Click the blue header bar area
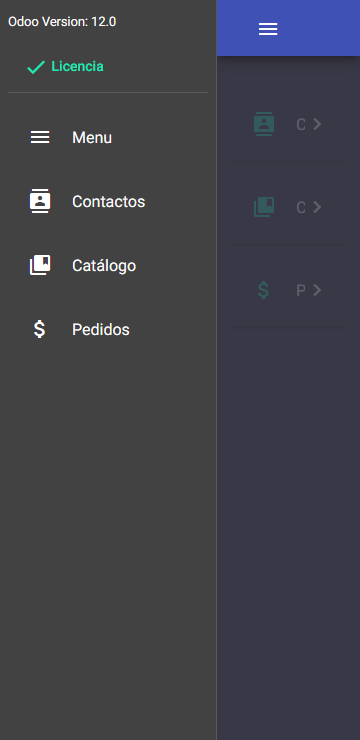The image size is (360, 740). [288, 28]
